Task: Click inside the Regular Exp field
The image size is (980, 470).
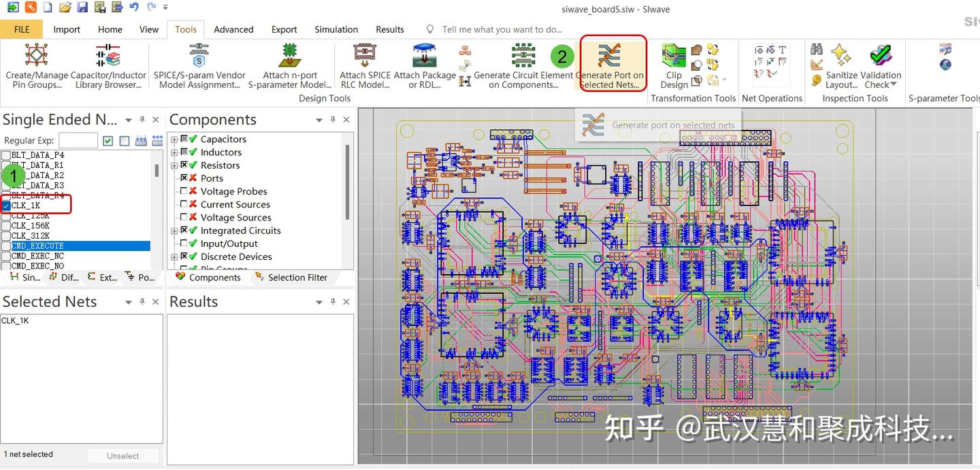Action: [x=78, y=140]
